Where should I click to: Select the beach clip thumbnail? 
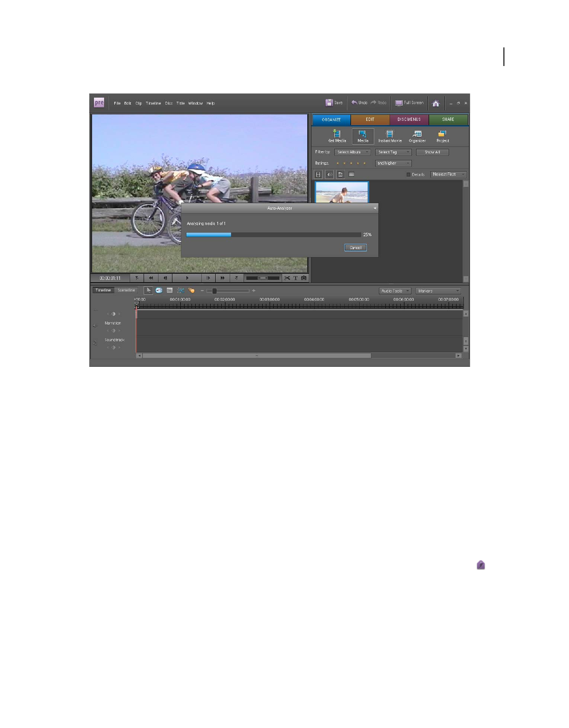(342, 192)
